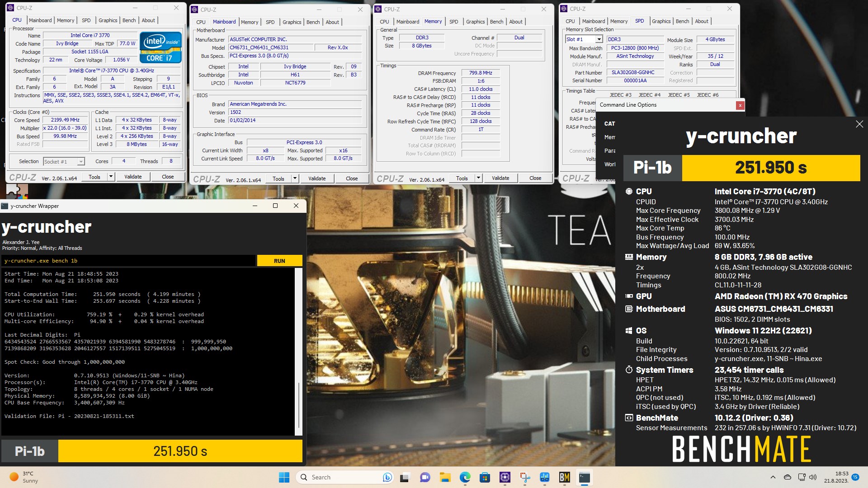Viewport: 868px width, 488px height.
Task: Switch to CPU-Z via its taskbar icon
Action: (505, 477)
